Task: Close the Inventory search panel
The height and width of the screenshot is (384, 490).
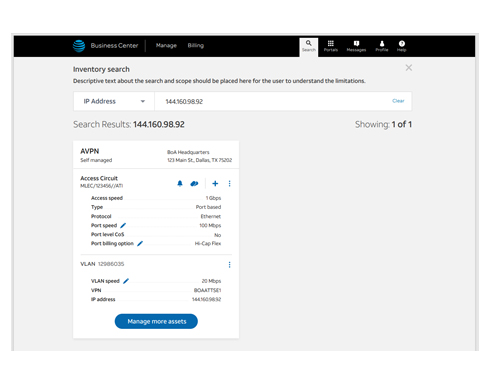Action: coord(409,68)
